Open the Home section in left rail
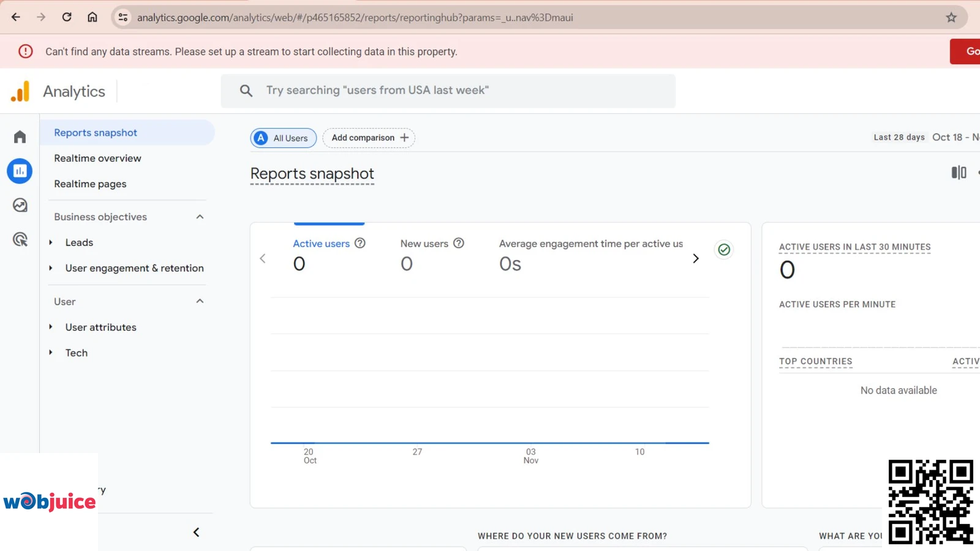 (x=20, y=137)
